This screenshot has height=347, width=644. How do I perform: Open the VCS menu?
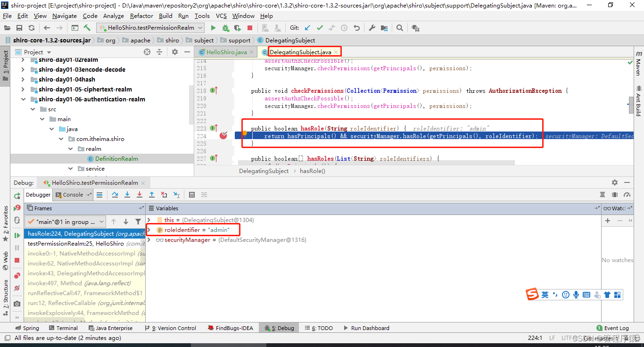coord(221,16)
